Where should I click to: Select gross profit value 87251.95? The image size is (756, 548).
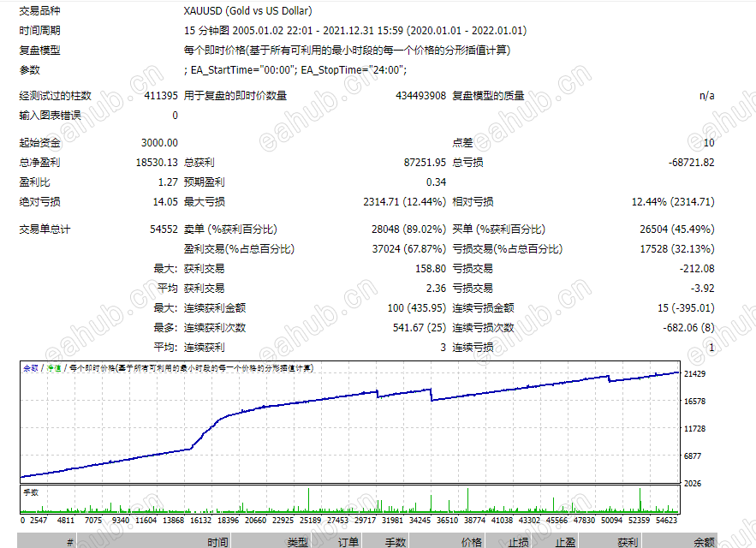(x=425, y=163)
